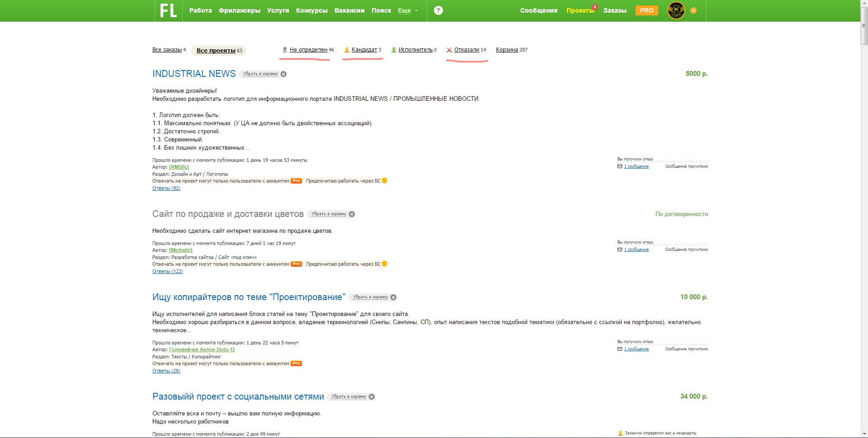868x438 pixels.
Task: Open the help question mark icon
Action: (x=438, y=10)
